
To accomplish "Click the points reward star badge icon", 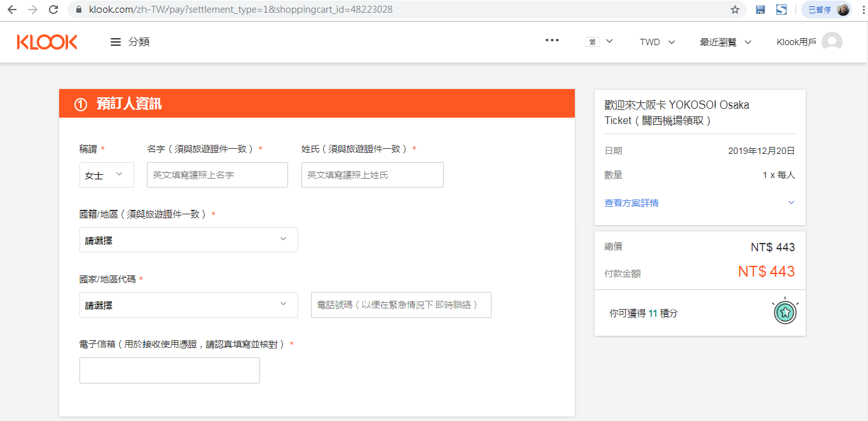I will tap(785, 312).
